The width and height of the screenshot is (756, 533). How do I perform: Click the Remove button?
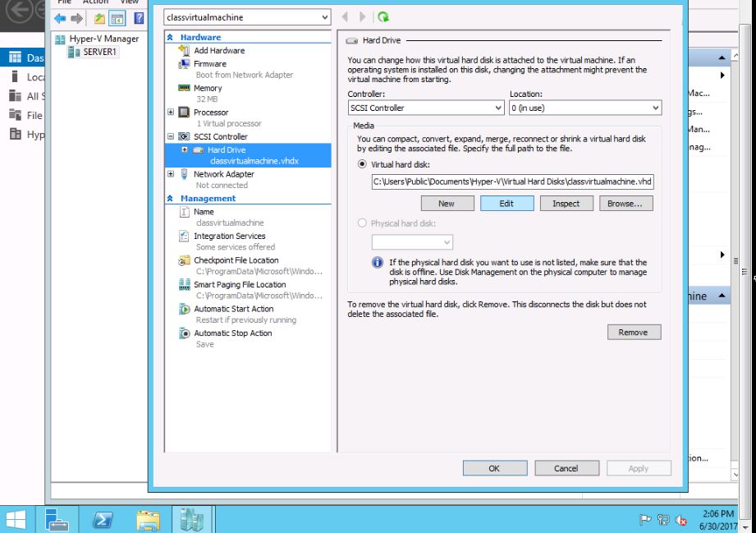[634, 333]
